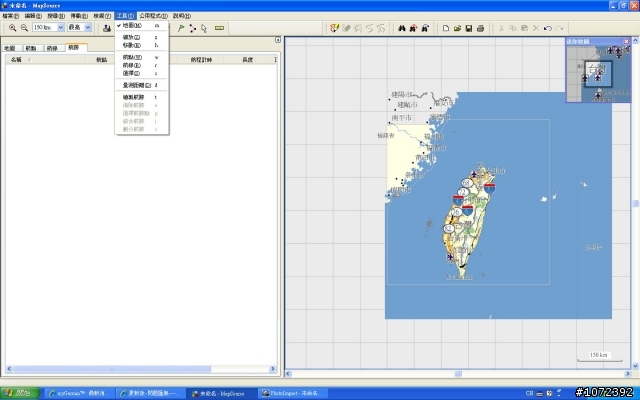Choose draw track entry with shortcut t
The width and height of the screenshot is (640, 400).
coord(141,97)
